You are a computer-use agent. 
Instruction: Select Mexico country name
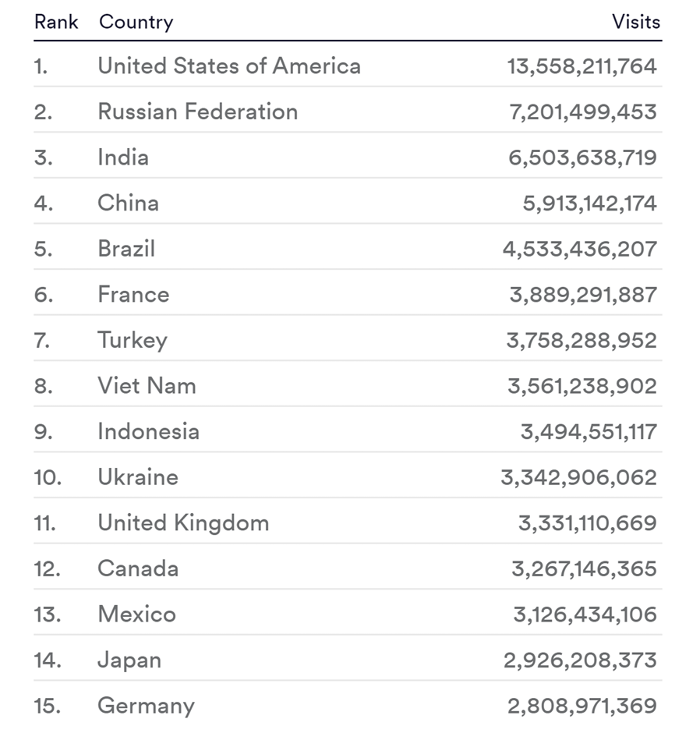click(x=136, y=614)
